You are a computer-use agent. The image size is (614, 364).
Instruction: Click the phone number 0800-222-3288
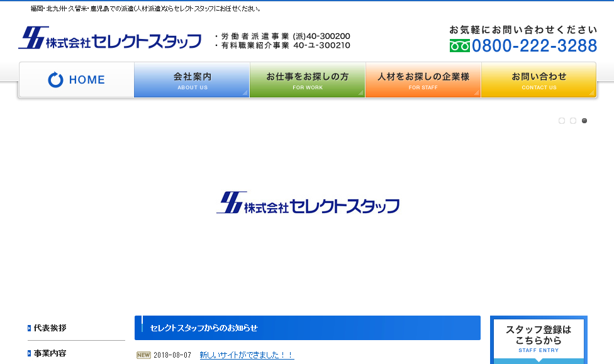point(534,46)
